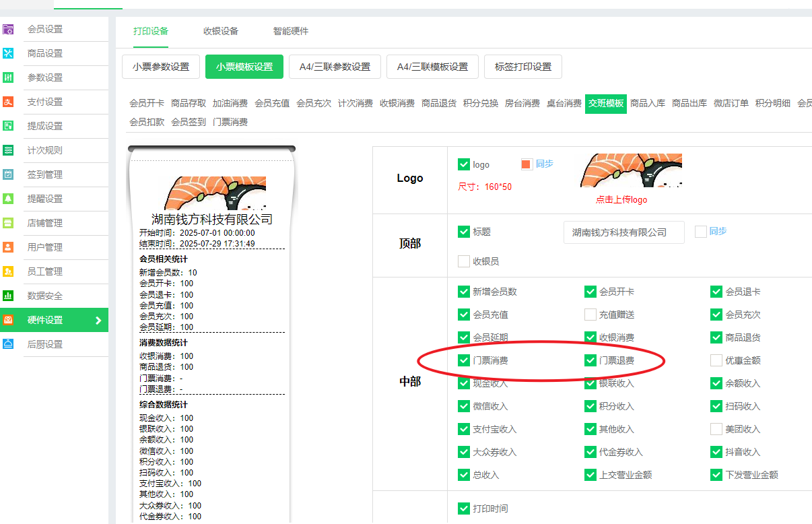Click the 参数设置 sidebar icon

8,77
